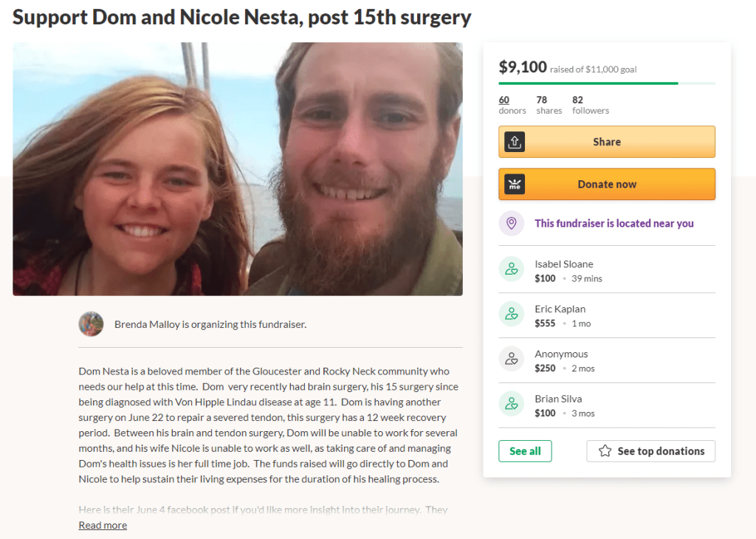Click See top donations button
The image size is (756, 539).
point(650,451)
